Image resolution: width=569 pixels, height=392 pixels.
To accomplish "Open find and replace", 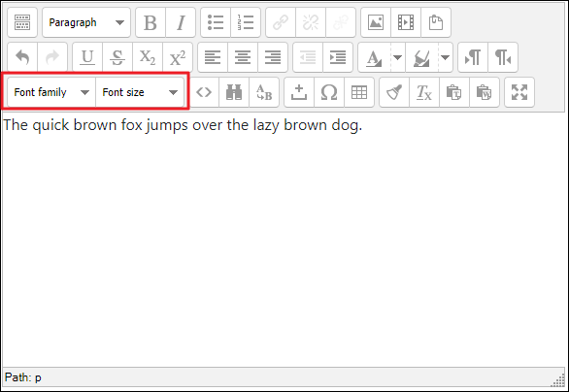I will coord(264,92).
